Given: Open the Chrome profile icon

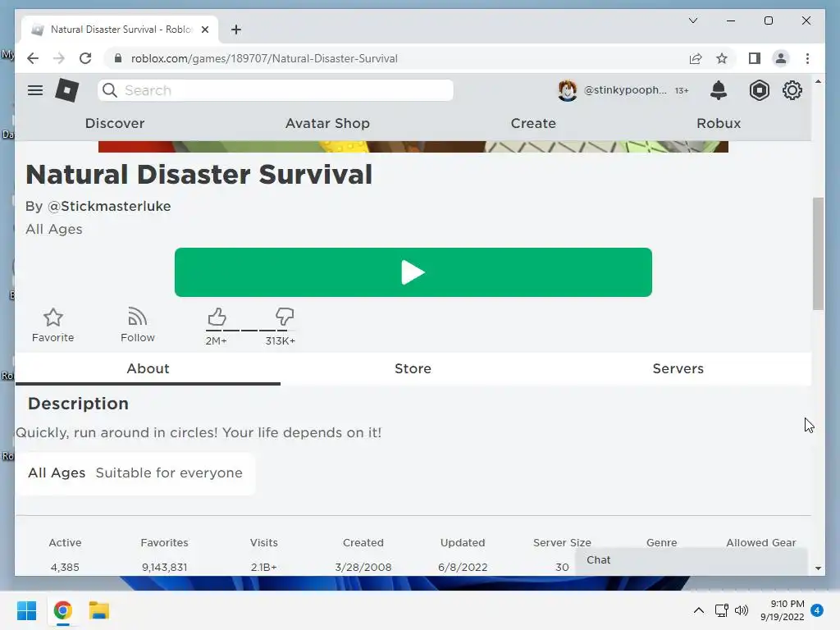Looking at the screenshot, I should [781, 58].
